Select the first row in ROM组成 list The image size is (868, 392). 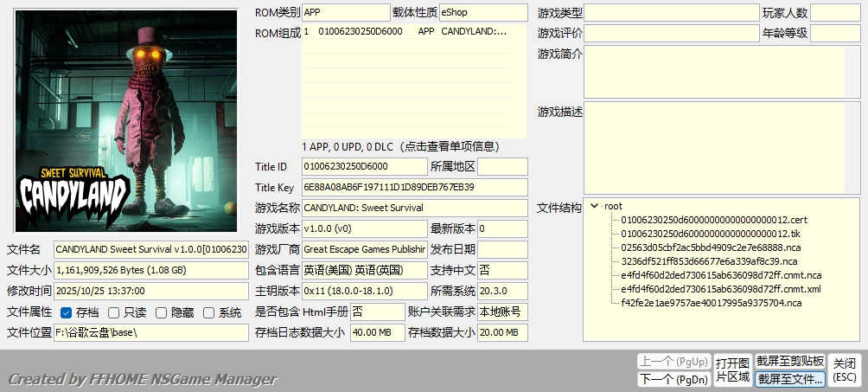[x=405, y=32]
